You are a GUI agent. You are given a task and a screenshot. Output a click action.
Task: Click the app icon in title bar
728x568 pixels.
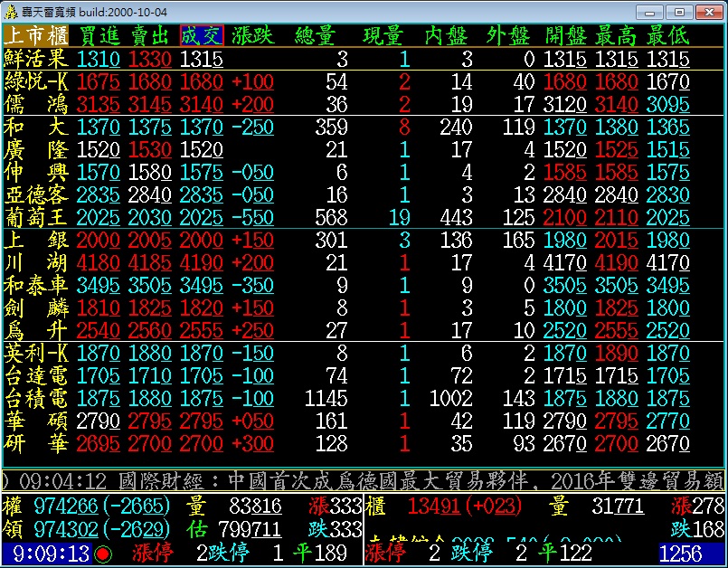(10, 12)
